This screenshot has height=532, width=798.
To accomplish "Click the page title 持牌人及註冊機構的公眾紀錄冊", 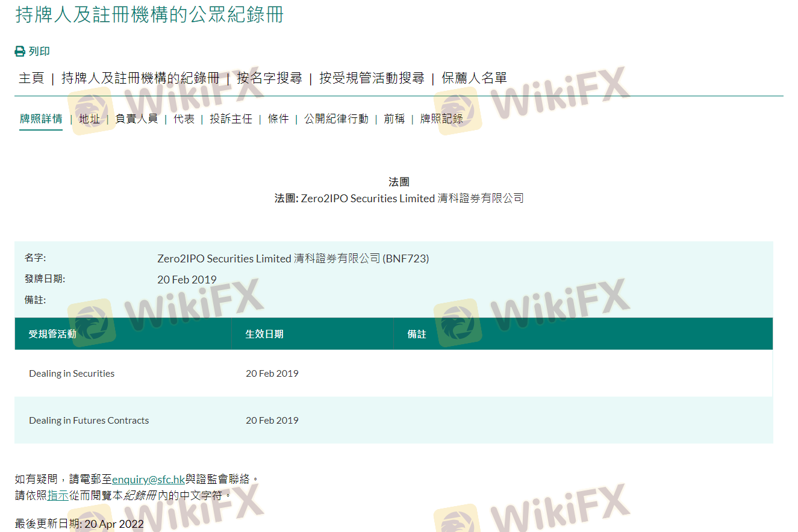I will click(149, 15).
